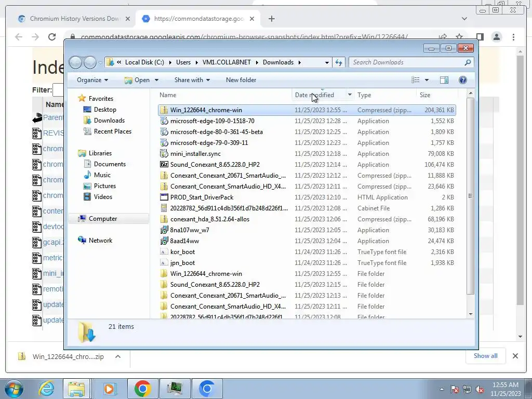Select the kor_boot font file icon
This screenshot has width=532, height=399.
tap(164, 252)
